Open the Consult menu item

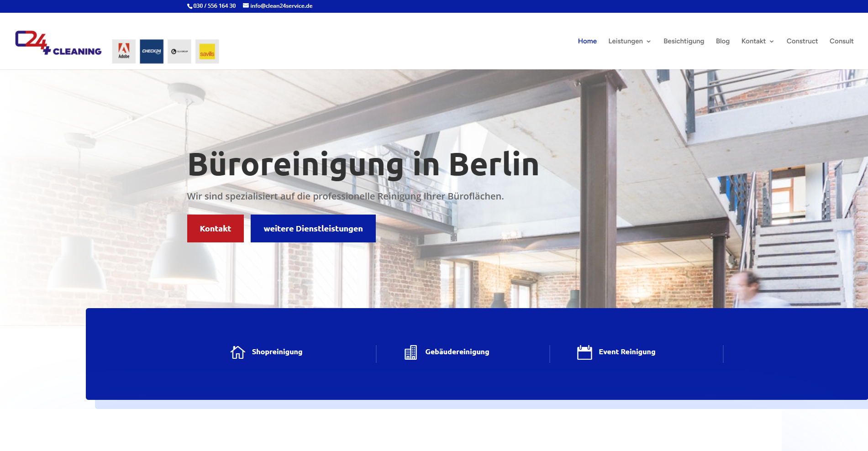(x=842, y=41)
